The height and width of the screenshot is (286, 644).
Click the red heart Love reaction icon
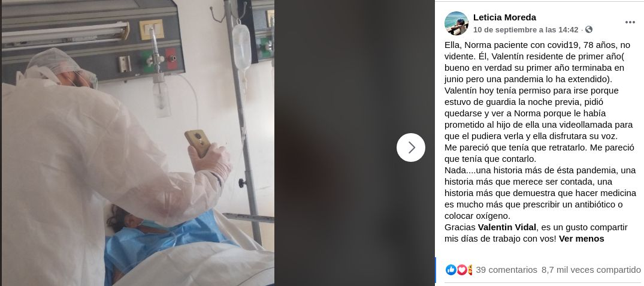coord(462,270)
